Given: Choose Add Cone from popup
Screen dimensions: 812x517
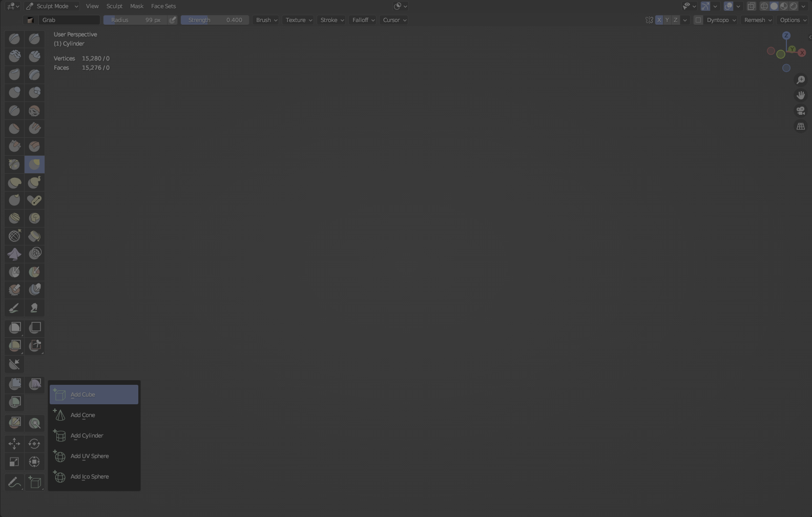Looking at the screenshot, I should (94, 415).
